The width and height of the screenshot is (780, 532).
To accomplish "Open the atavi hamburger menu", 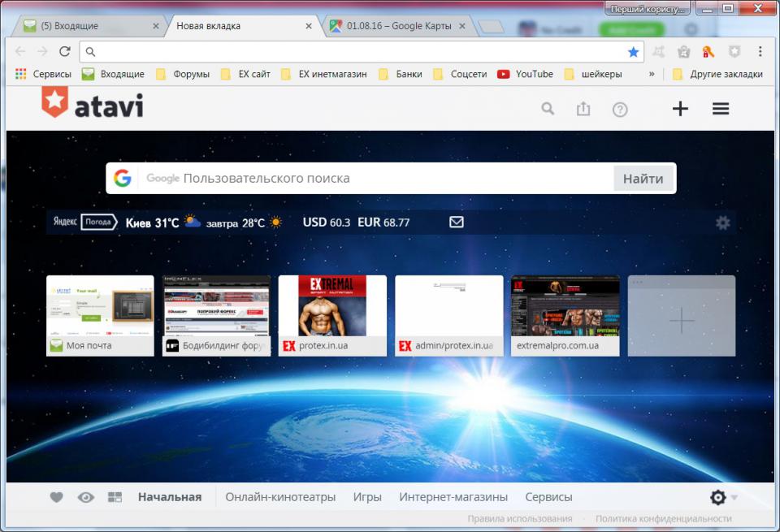I will point(721,109).
